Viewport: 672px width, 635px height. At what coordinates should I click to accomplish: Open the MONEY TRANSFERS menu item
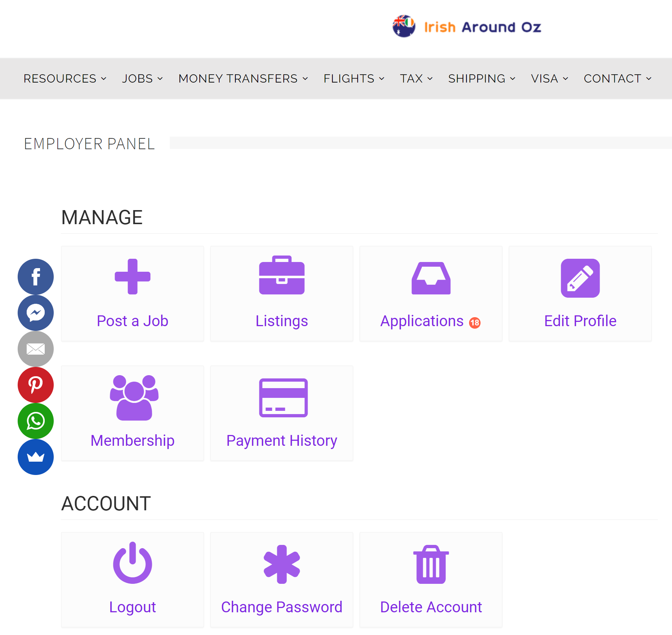238,79
